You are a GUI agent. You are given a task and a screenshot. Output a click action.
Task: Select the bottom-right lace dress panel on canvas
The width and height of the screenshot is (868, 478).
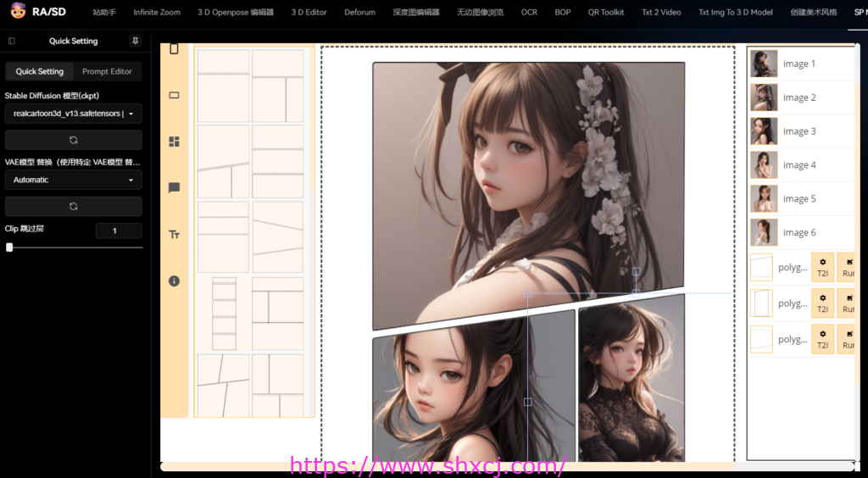[x=632, y=378]
